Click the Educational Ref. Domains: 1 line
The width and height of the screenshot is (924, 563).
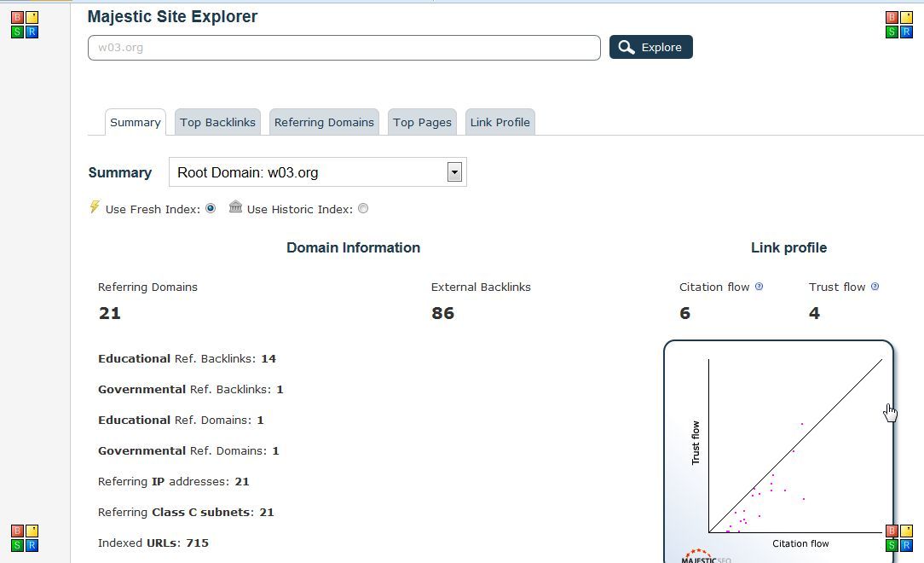(x=181, y=420)
